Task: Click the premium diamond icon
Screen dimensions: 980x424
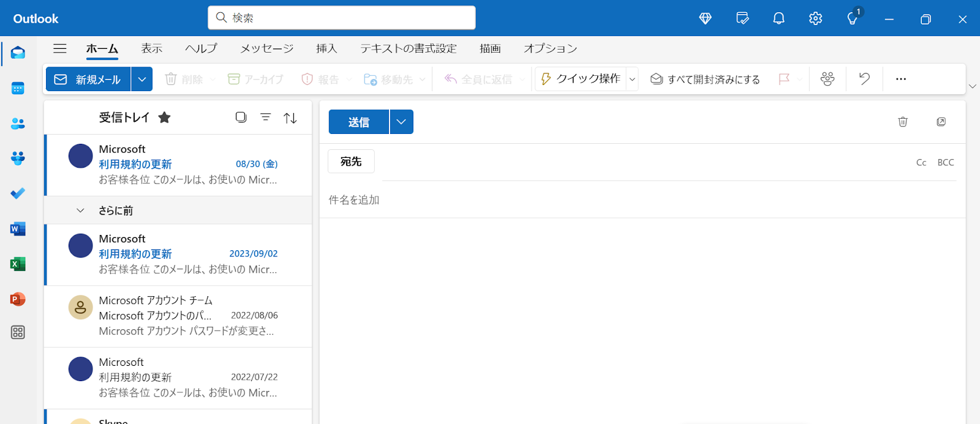Action: 706,18
